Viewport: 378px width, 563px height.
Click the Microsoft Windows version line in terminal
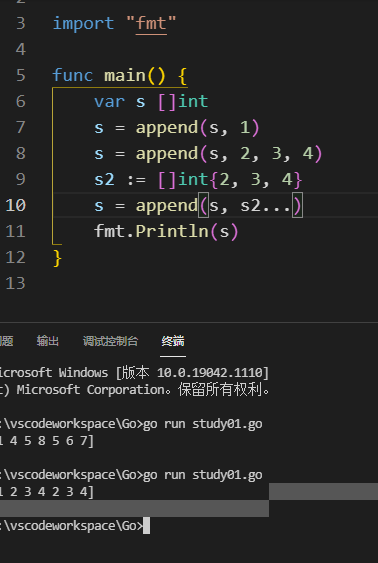click(x=134, y=373)
